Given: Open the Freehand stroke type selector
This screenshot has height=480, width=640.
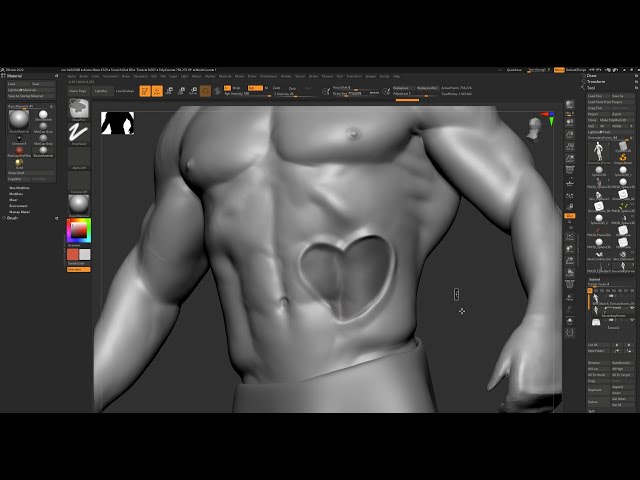Looking at the screenshot, I should tap(79, 133).
